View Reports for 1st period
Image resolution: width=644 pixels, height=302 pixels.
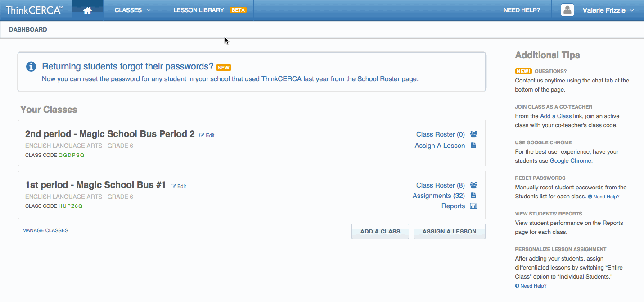pos(453,206)
